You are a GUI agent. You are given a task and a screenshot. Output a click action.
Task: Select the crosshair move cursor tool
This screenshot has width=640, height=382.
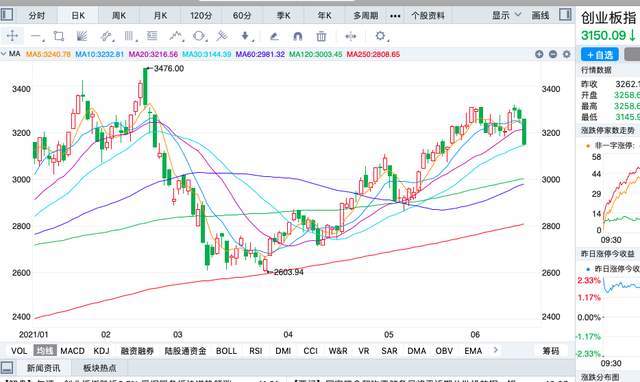point(12,36)
